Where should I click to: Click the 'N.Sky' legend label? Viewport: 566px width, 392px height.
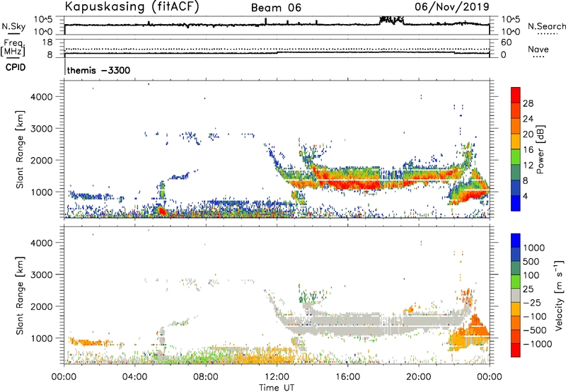[x=13, y=26]
